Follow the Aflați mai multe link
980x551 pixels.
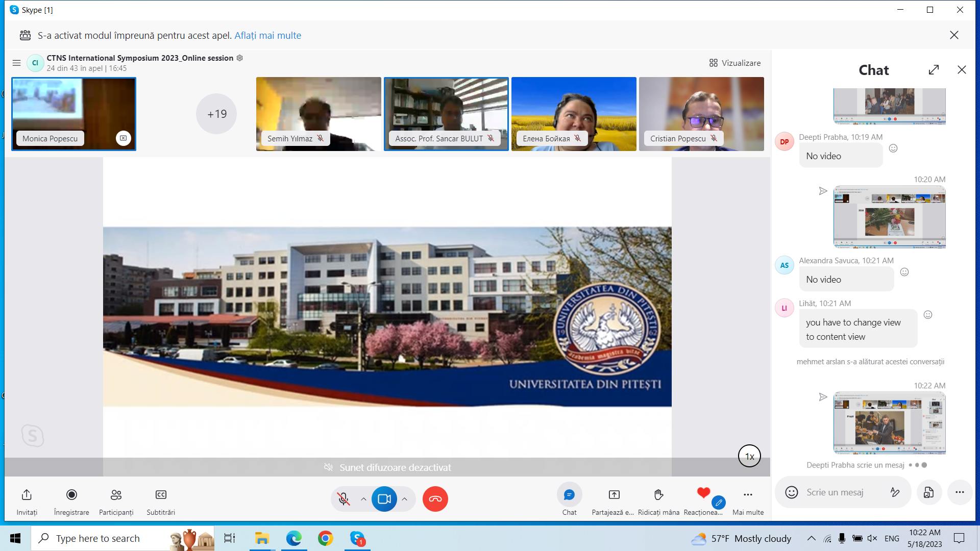pos(267,35)
